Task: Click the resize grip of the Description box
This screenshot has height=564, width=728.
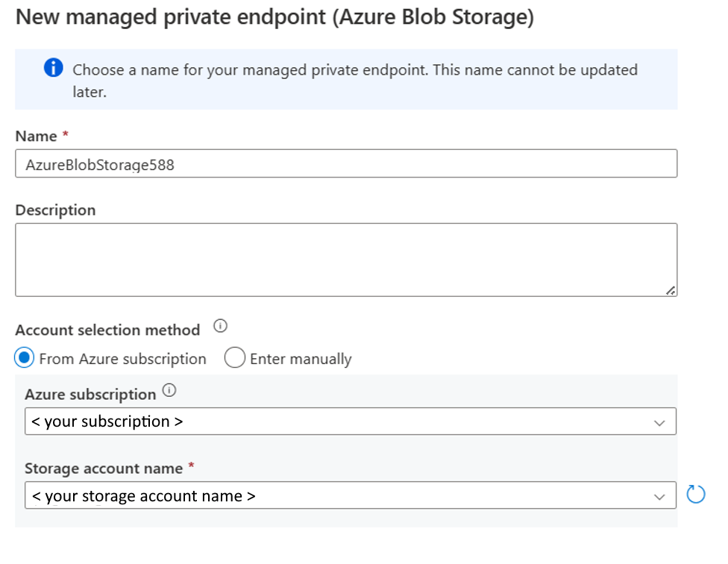Action: pos(671,291)
